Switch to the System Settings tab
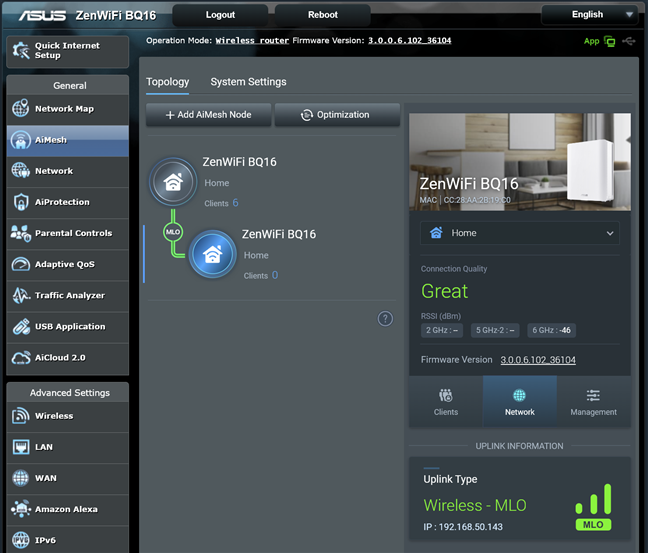The width and height of the screenshot is (648, 553). (x=248, y=82)
